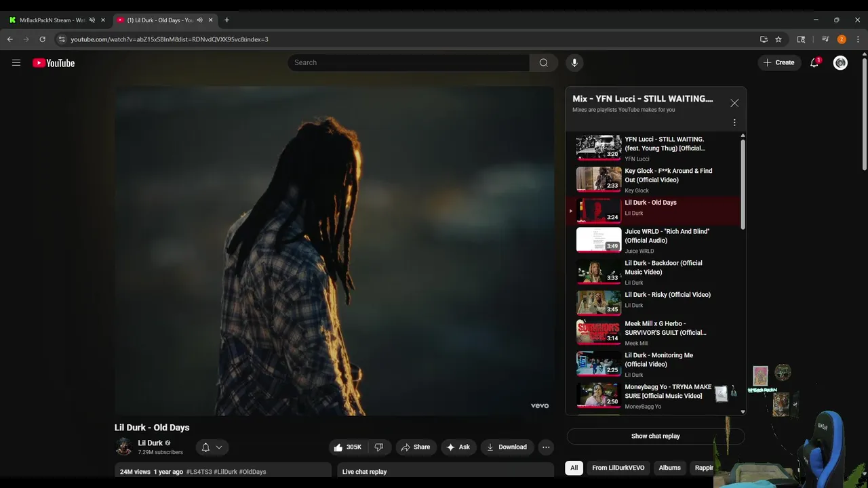Open notifications bell in header

click(815, 62)
